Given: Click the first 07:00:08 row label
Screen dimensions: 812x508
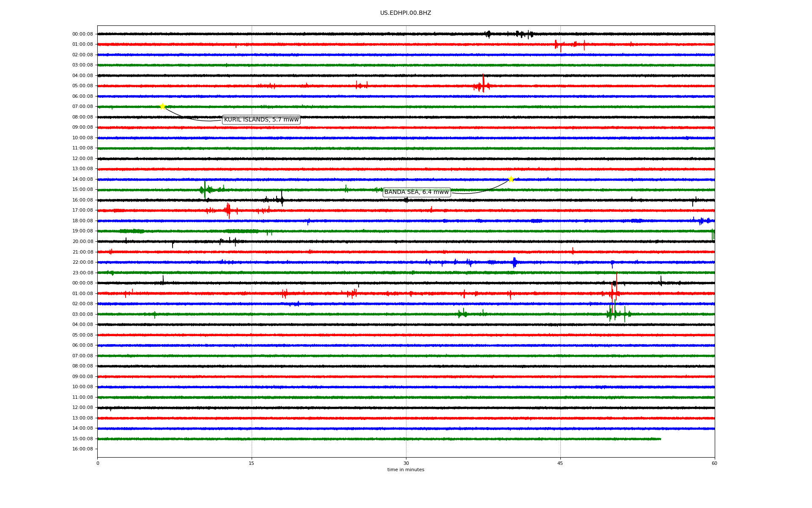Looking at the screenshot, I should (x=82, y=107).
